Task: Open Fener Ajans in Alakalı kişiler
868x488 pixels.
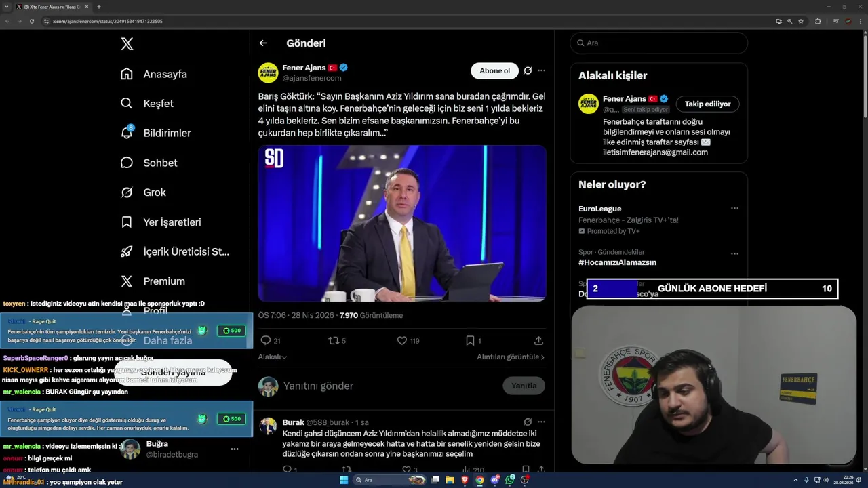Action: [624, 98]
